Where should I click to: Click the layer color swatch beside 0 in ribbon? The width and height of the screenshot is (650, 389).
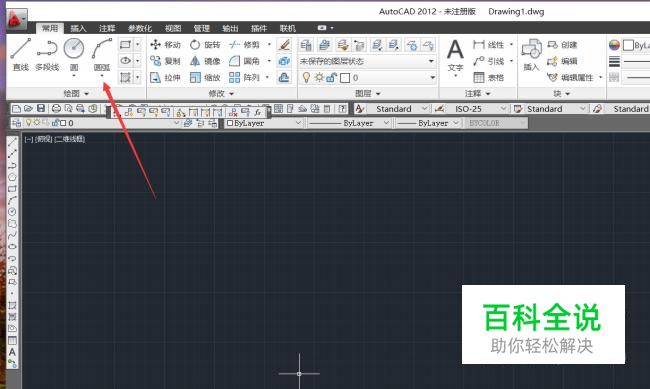click(x=345, y=78)
